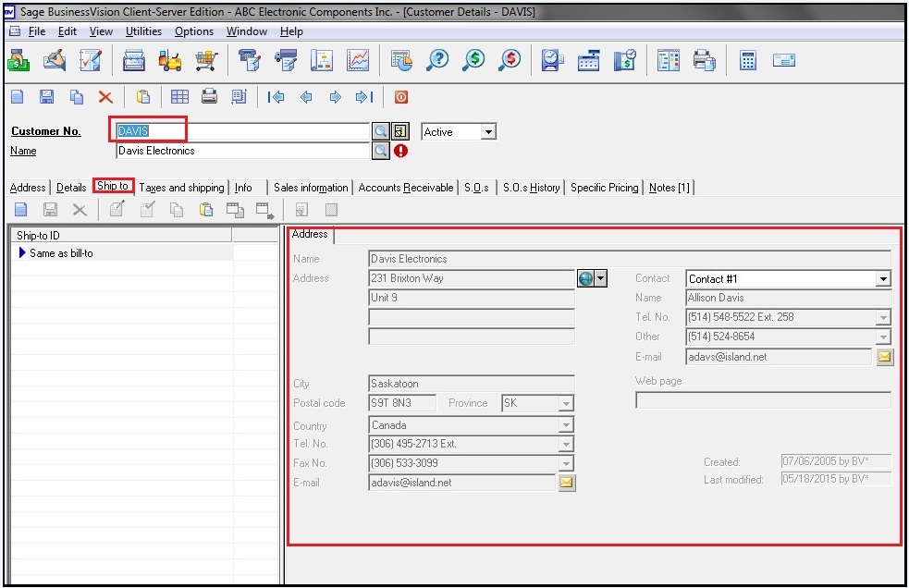909x588 pixels.
Task: Open the Notes [1] tab
Action: point(669,188)
